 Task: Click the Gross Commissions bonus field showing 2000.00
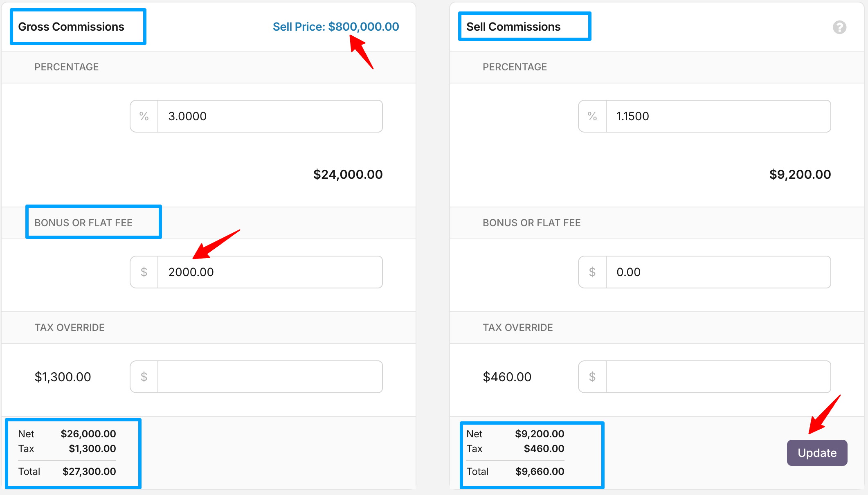(270, 272)
